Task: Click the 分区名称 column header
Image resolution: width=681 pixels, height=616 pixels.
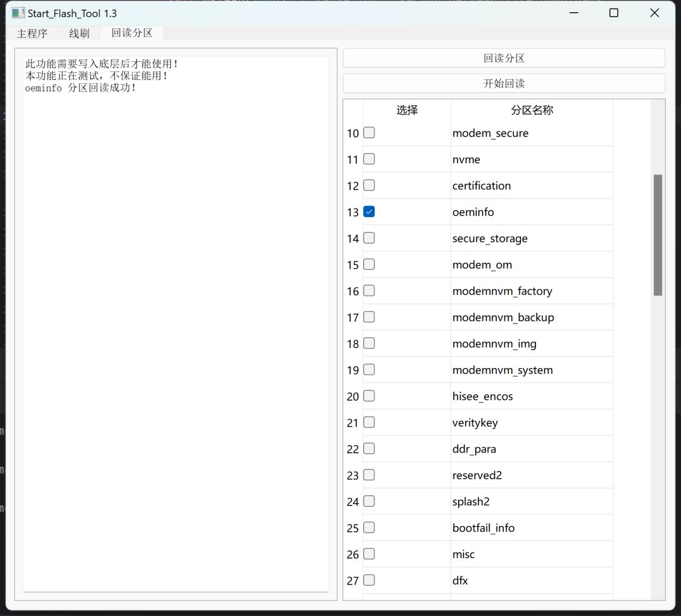Action: [531, 110]
